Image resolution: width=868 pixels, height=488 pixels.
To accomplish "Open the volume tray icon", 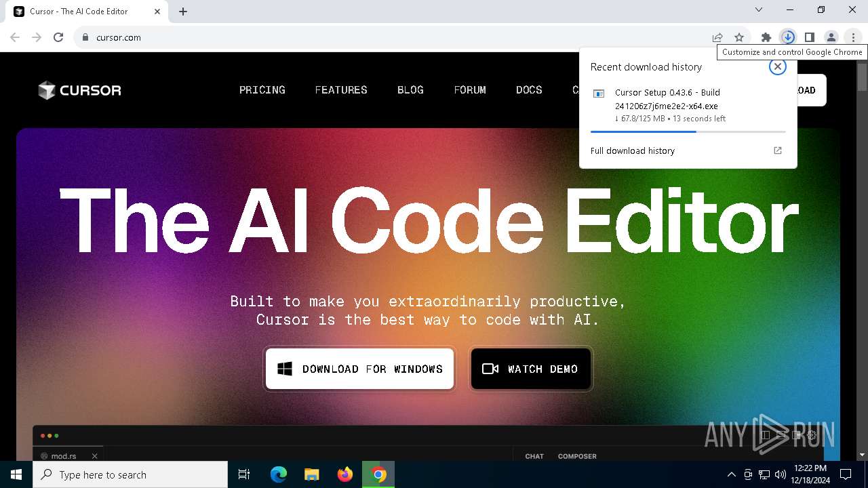I will pos(781,474).
